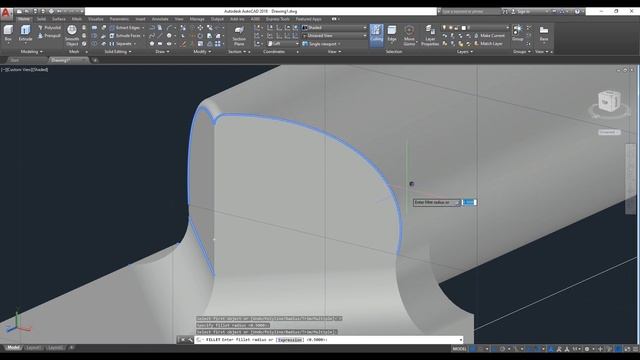640x360 pixels.
Task: Expand the Modify panel
Action: coord(202,52)
